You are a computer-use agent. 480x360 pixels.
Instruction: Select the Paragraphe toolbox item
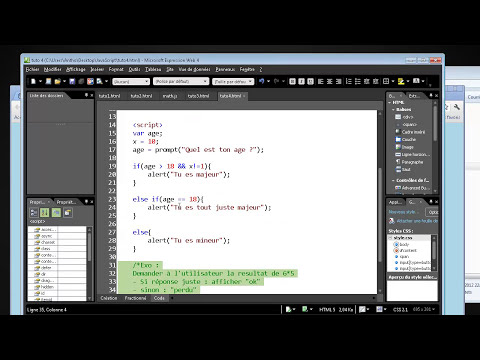pos(409,162)
